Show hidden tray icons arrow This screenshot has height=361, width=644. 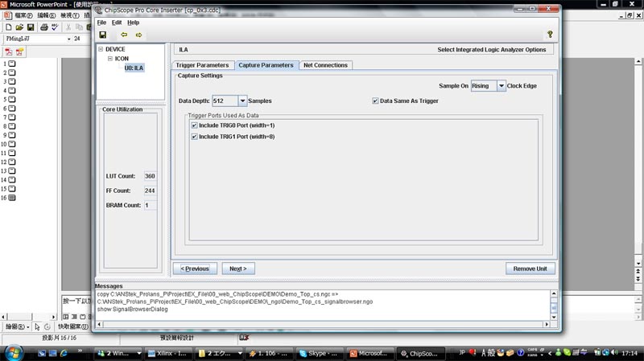coord(550,353)
